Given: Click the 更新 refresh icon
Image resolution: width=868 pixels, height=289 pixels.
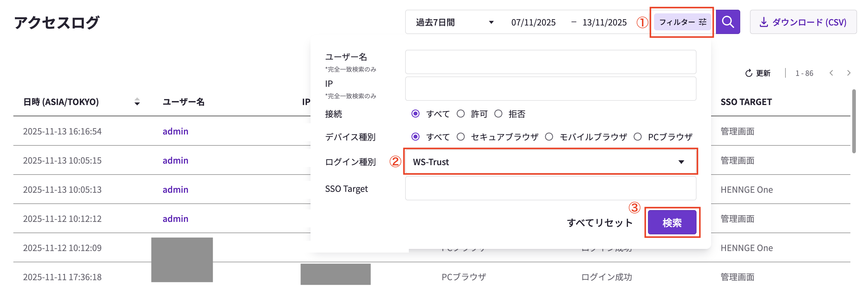Looking at the screenshot, I should tap(748, 73).
